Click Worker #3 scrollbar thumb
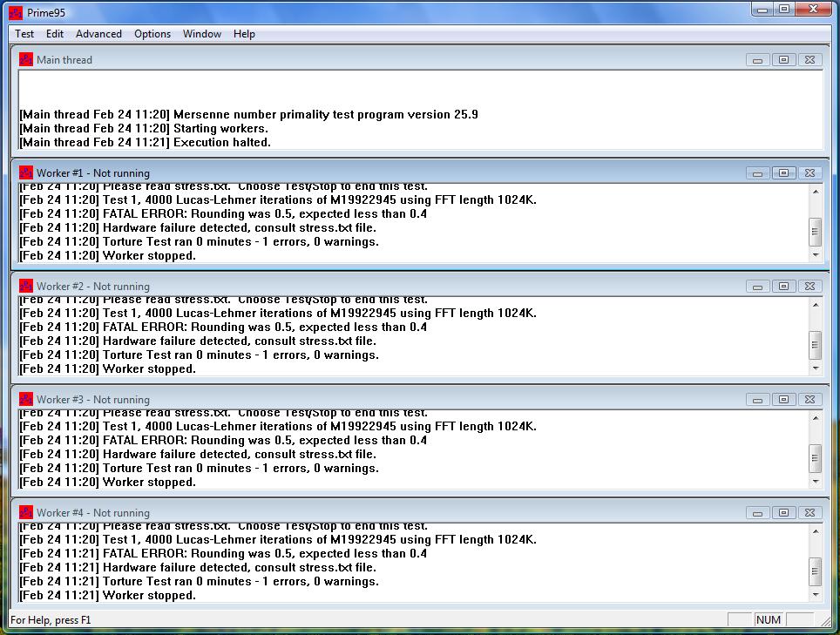This screenshot has width=840, height=635. coord(816,458)
